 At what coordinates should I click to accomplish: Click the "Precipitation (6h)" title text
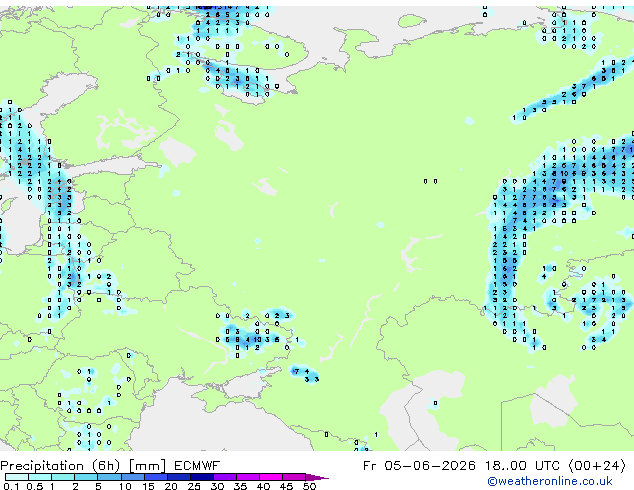tap(61, 466)
